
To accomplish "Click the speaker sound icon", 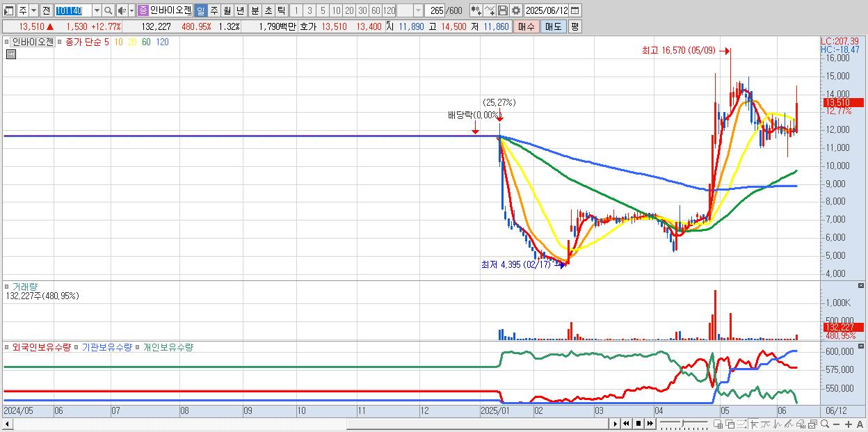I will [122, 10].
